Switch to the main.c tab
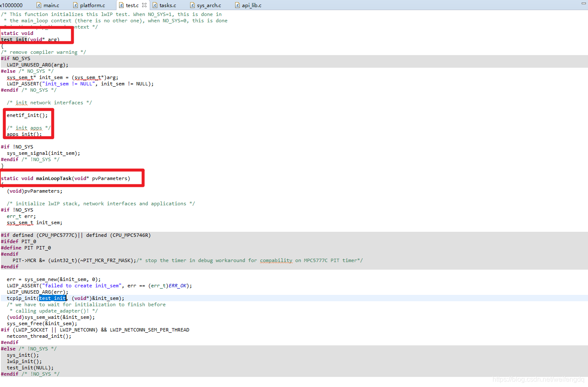Viewport: 588px width, 387px height. (x=48, y=5)
